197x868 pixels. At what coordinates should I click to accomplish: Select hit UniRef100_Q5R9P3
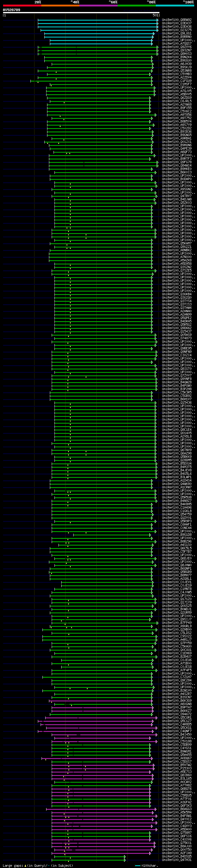click(177, 521)
